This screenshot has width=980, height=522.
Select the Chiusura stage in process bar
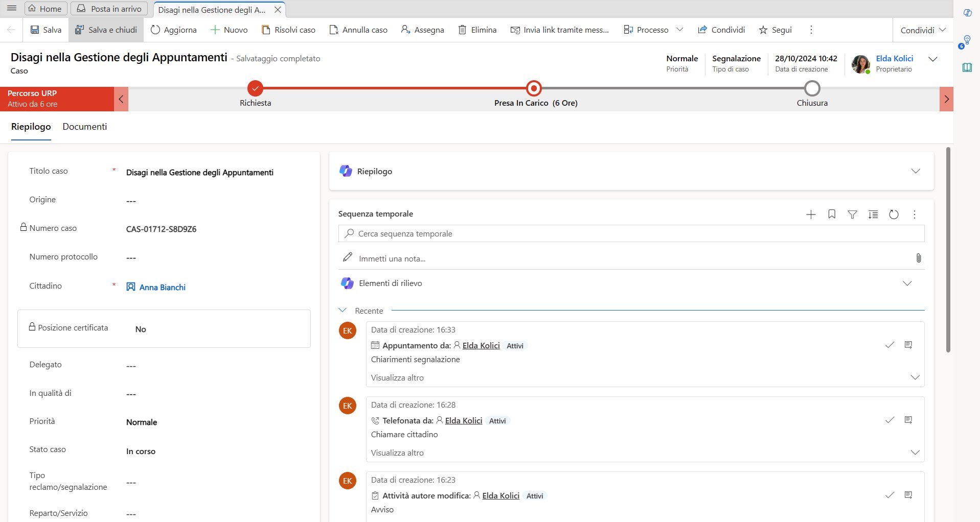click(812, 89)
